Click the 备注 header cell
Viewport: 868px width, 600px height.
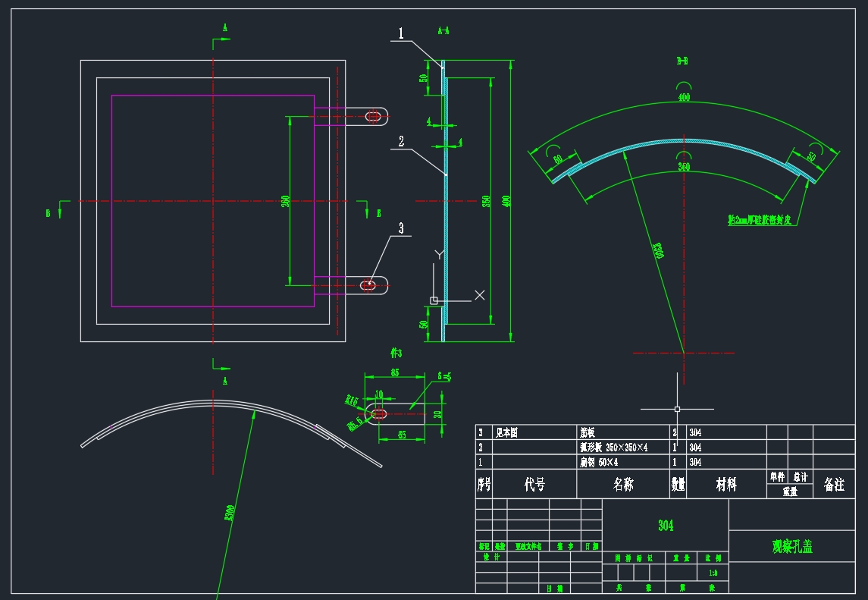click(x=834, y=484)
